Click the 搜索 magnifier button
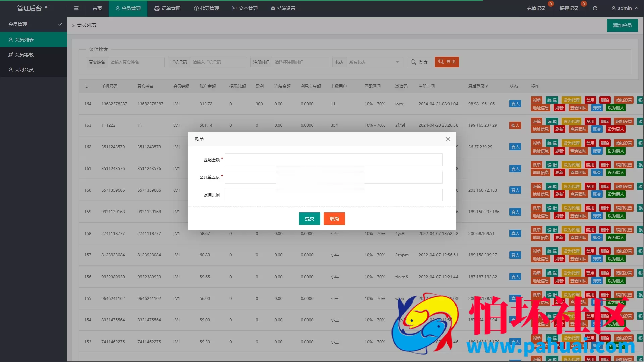The width and height of the screenshot is (644, 362). tap(419, 62)
